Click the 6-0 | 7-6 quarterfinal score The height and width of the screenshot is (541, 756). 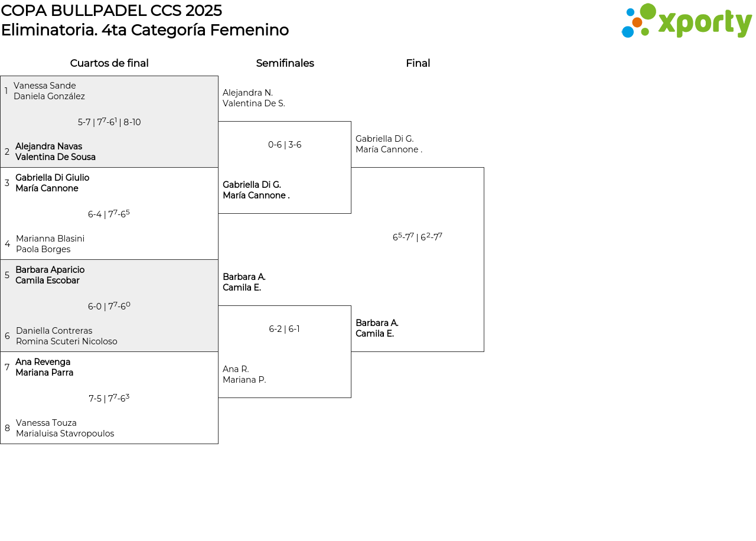coord(109,306)
